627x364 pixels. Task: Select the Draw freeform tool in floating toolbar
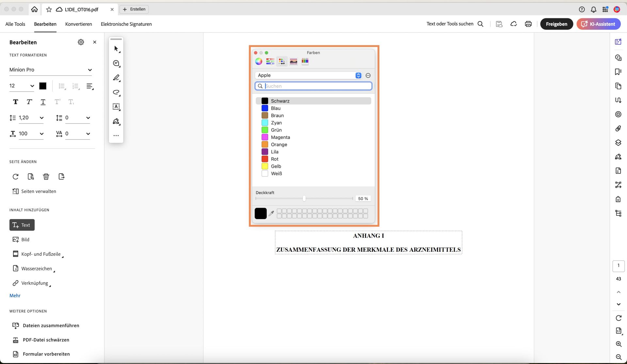click(x=116, y=92)
